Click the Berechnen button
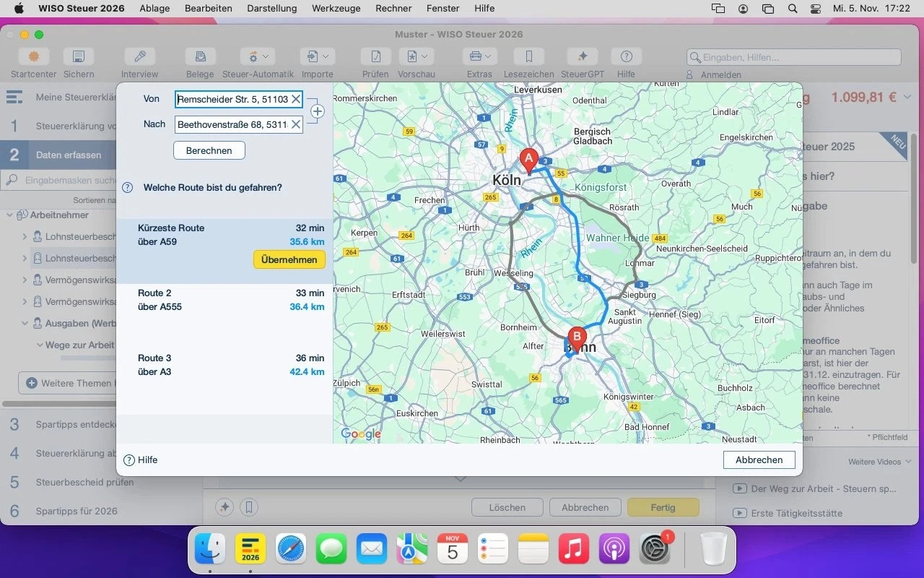The image size is (924, 578). coord(209,150)
